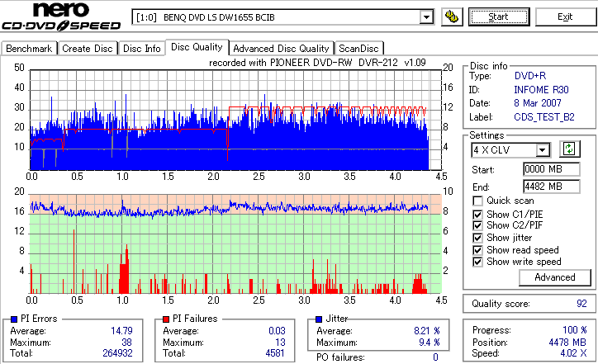The width and height of the screenshot is (598, 364).
Task: Select the ScanDisc tab
Action: 358,49
